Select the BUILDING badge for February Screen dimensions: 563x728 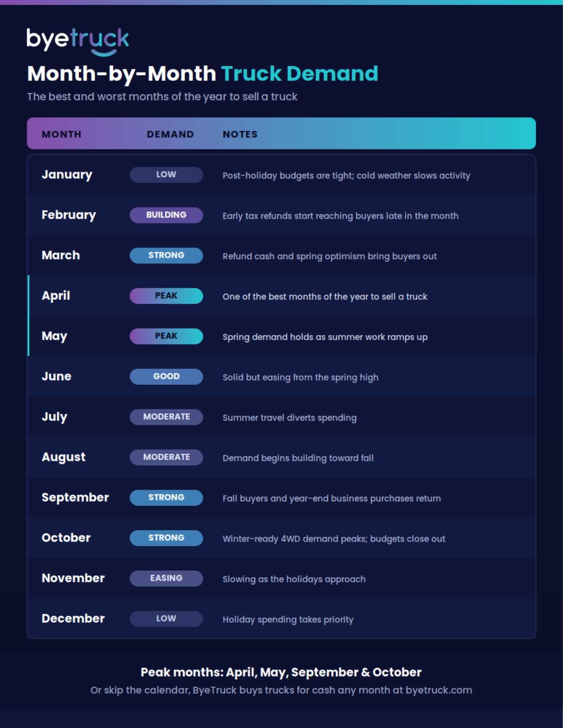(166, 215)
